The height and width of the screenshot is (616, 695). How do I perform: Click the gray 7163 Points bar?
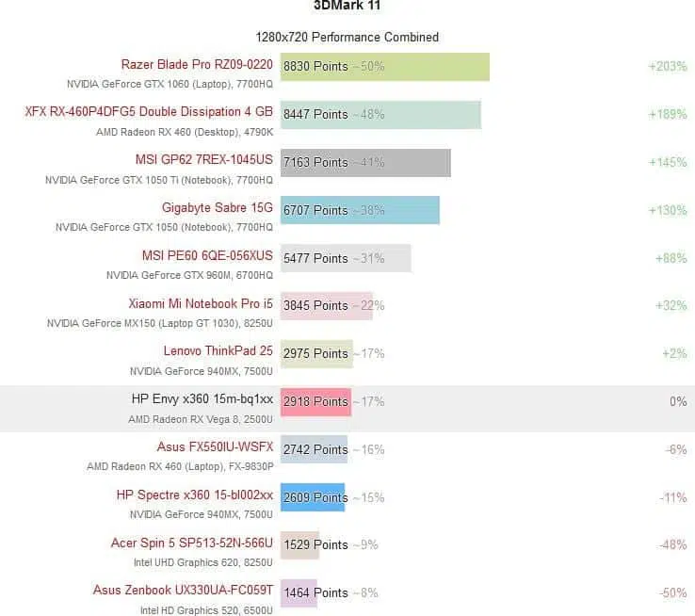[x=365, y=163]
